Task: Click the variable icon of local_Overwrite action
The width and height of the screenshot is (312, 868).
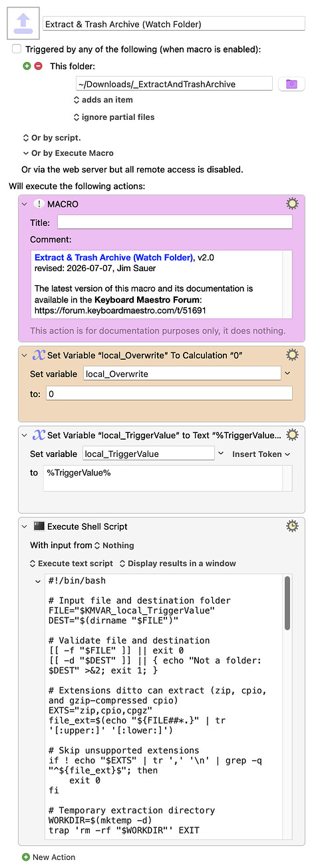Action: pyautogui.click(x=38, y=354)
